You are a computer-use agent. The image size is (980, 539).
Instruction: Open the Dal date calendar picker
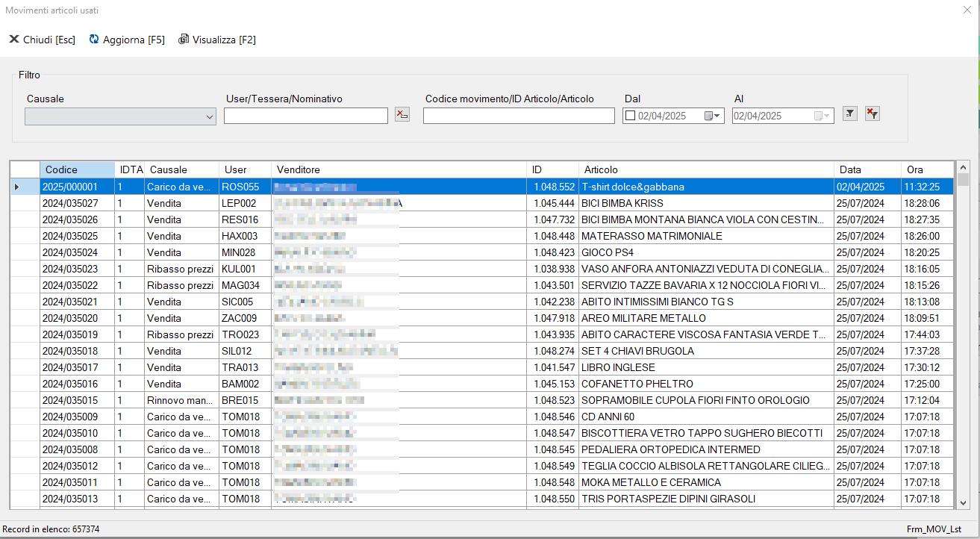713,116
